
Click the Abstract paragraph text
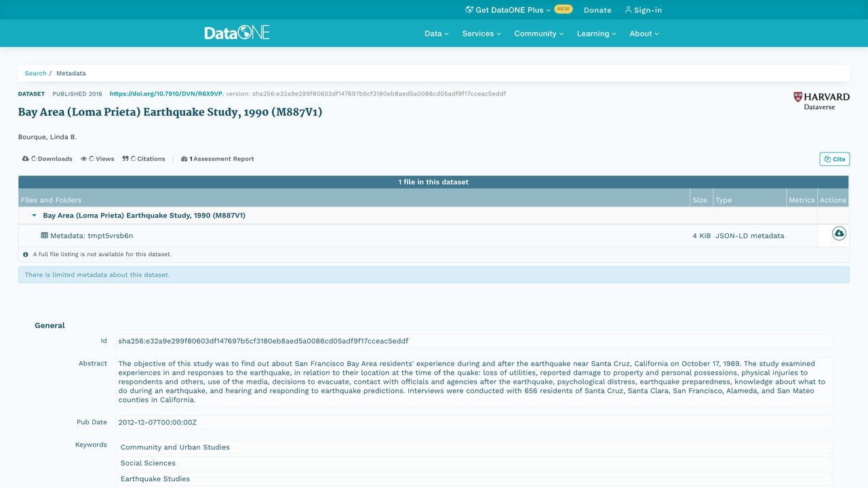(474, 382)
